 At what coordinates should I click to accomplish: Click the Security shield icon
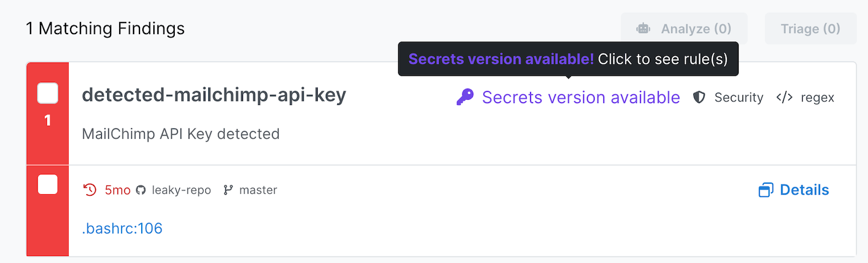point(699,98)
